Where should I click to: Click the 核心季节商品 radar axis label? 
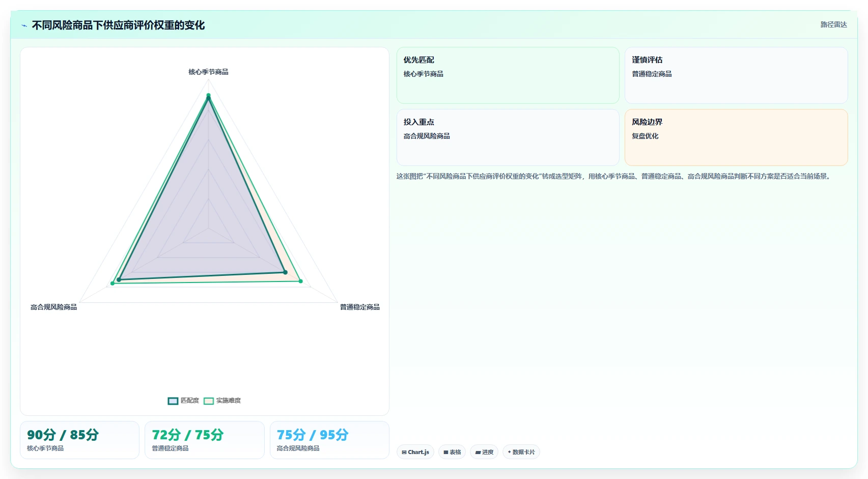pos(208,72)
